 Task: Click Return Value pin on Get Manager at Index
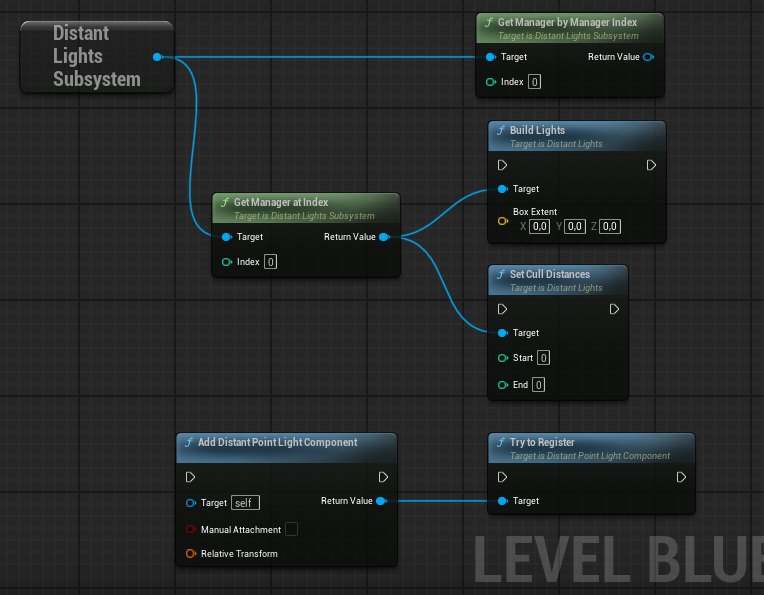tap(384, 237)
